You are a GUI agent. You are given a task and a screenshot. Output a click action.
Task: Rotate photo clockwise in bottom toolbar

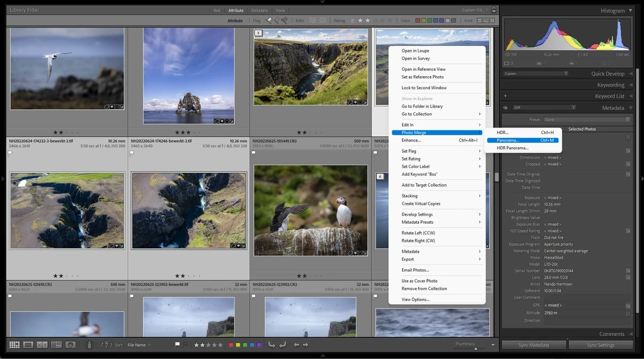(x=282, y=345)
